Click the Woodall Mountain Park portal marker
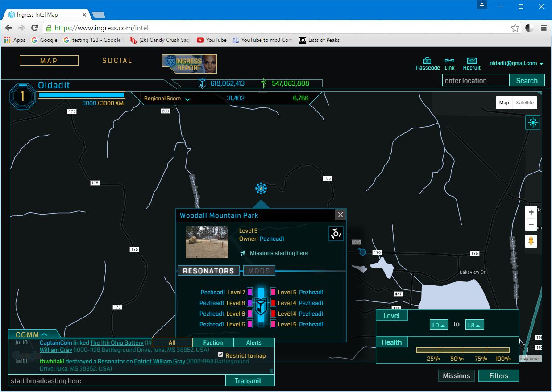552x392 pixels. 261,188
